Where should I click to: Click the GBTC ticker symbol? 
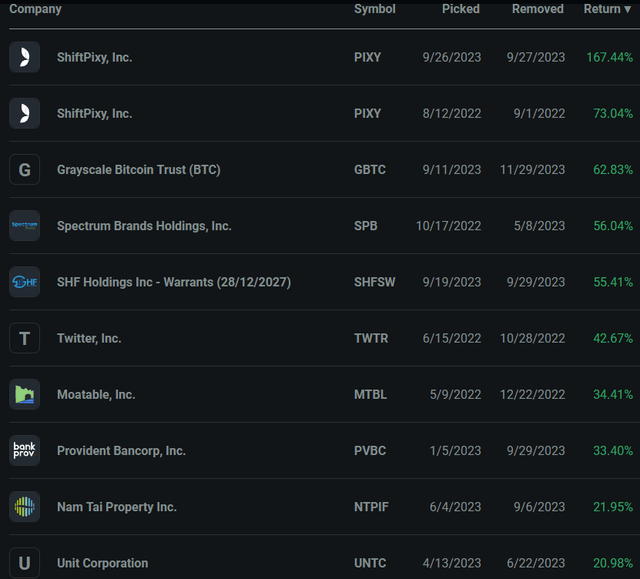tap(370, 170)
